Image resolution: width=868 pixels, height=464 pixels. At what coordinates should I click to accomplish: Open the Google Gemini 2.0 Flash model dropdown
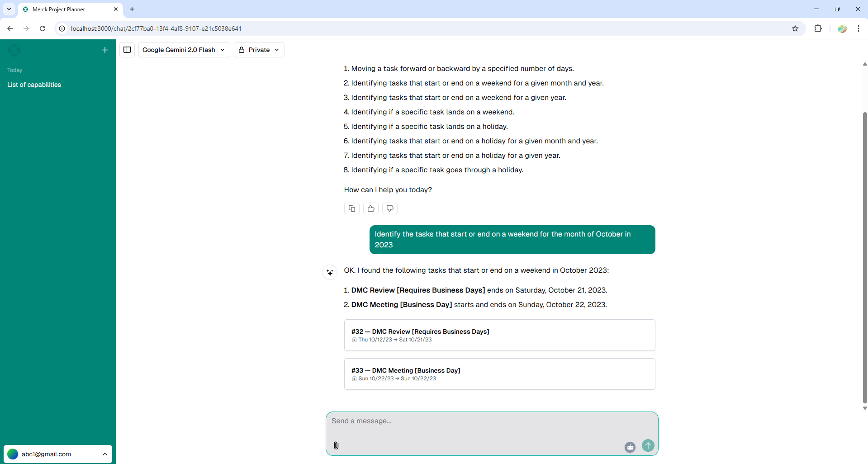point(184,50)
